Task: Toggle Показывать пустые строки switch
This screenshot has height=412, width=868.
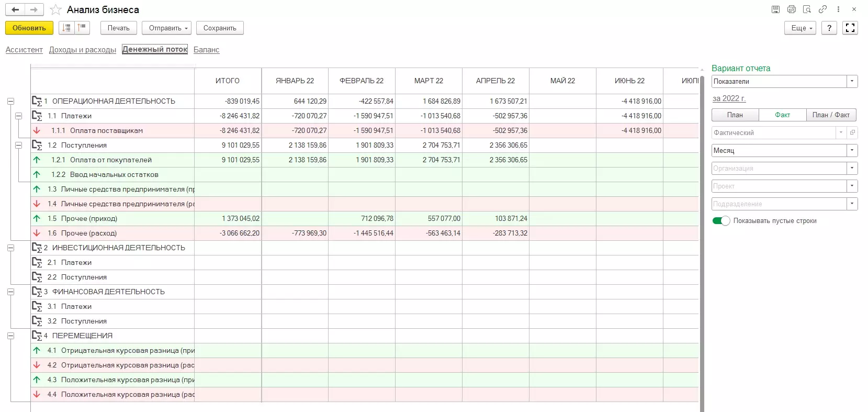Action: pos(721,221)
